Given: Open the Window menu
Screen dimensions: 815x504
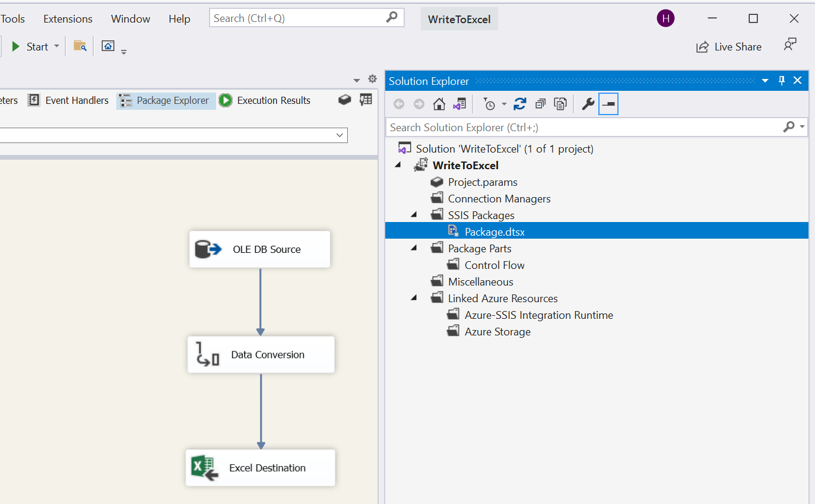Looking at the screenshot, I should [x=131, y=19].
